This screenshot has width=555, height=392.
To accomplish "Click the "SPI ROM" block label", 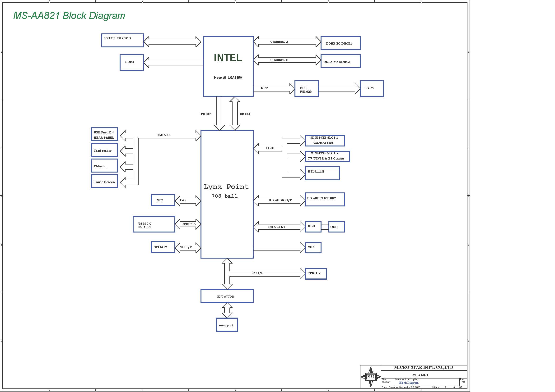I will (x=160, y=247).
